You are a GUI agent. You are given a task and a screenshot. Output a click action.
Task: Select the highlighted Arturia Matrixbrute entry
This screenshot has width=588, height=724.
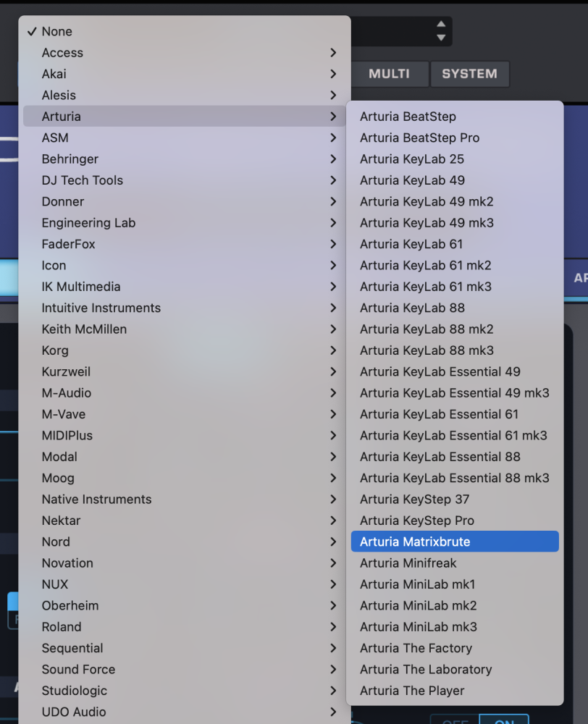(x=455, y=542)
